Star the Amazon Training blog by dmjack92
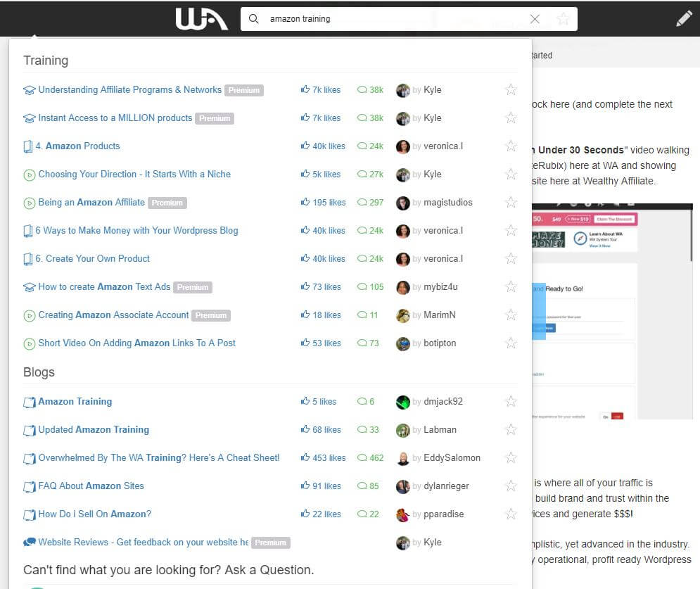Screen dimensions: 700x589 point(511,401)
